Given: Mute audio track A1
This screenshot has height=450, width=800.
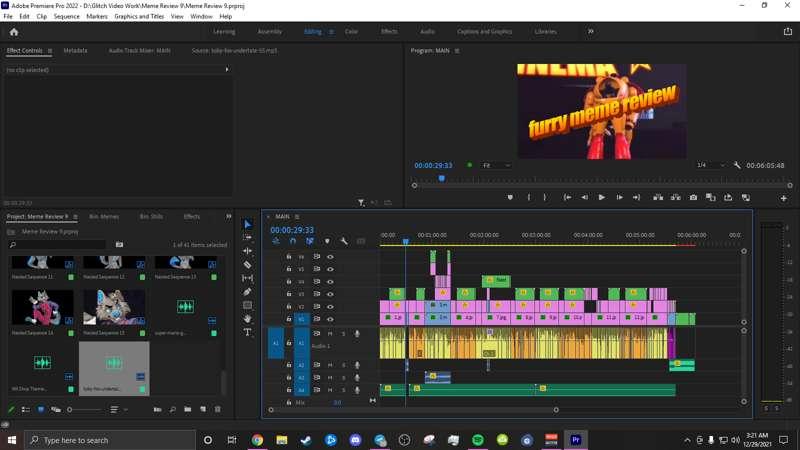Looking at the screenshot, I should click(330, 334).
